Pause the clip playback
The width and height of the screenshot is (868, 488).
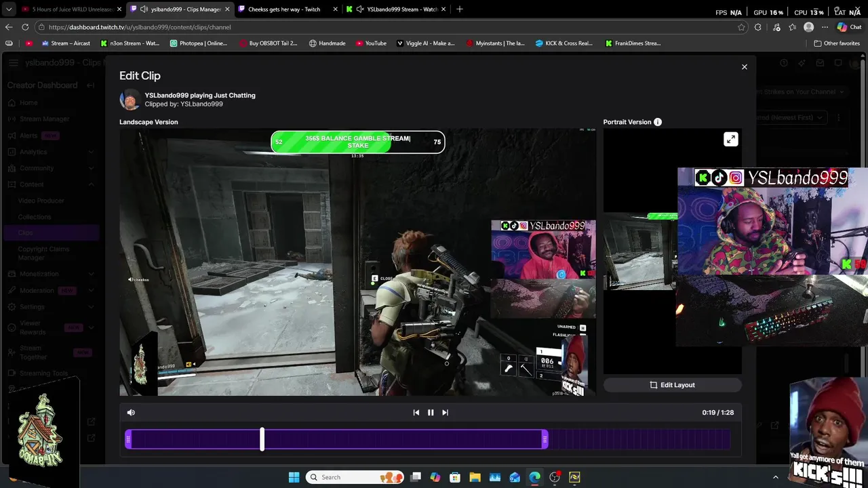pyautogui.click(x=431, y=412)
